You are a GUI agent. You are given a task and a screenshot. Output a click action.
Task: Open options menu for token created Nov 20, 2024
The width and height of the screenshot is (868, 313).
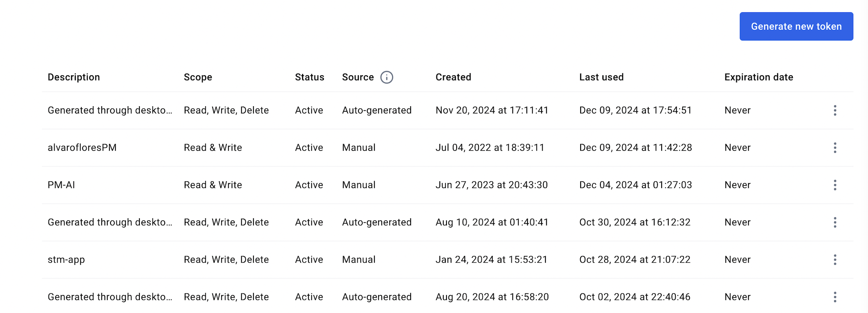pyautogui.click(x=835, y=110)
